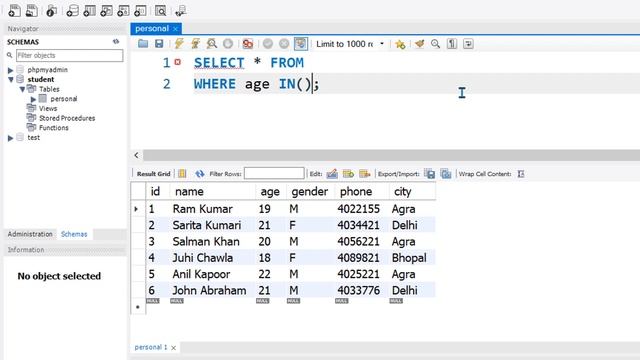This screenshot has width=640, height=360.
Task: Open SQL script file in new tab
Action: [x=31, y=11]
